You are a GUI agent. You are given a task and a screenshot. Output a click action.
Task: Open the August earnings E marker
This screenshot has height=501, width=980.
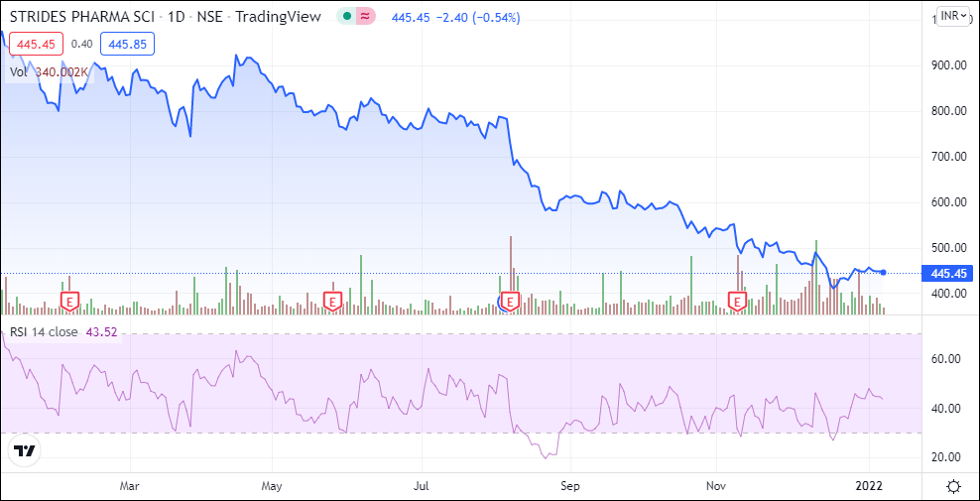511,301
